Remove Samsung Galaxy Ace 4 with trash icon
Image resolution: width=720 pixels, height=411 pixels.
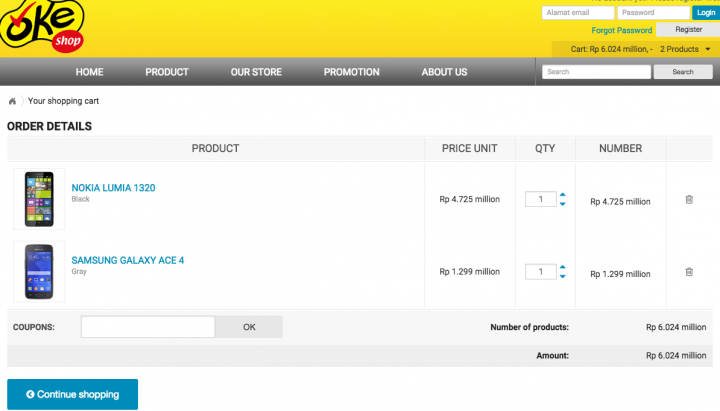pyautogui.click(x=689, y=272)
